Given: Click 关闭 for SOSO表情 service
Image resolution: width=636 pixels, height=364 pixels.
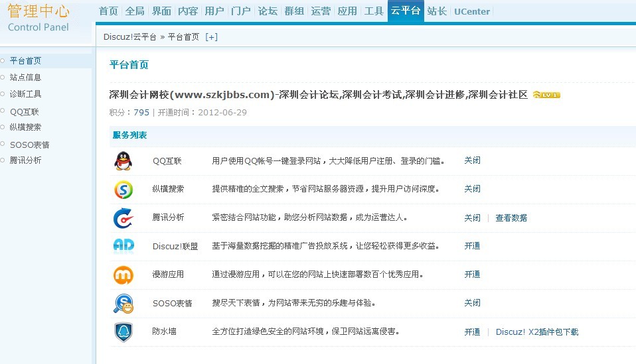Looking at the screenshot, I should pos(472,302).
